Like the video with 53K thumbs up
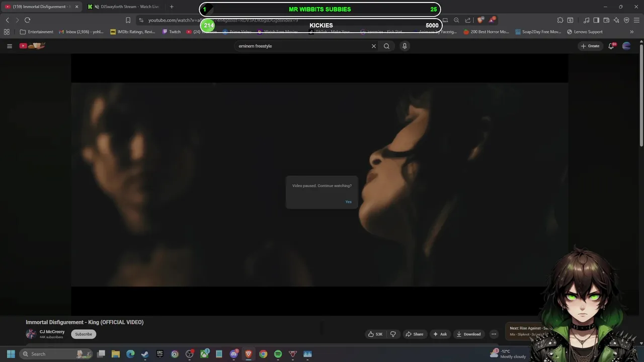The width and height of the screenshot is (644, 362). [x=375, y=334]
